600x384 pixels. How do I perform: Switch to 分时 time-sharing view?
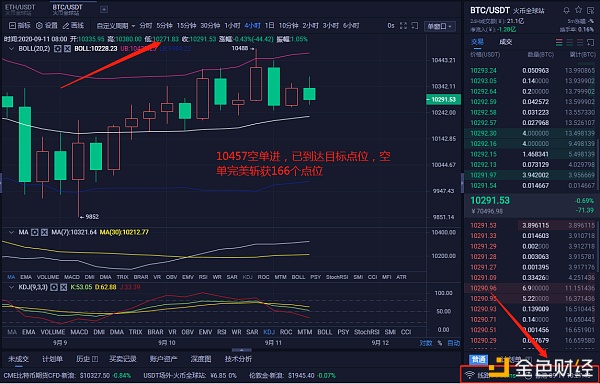[145, 26]
